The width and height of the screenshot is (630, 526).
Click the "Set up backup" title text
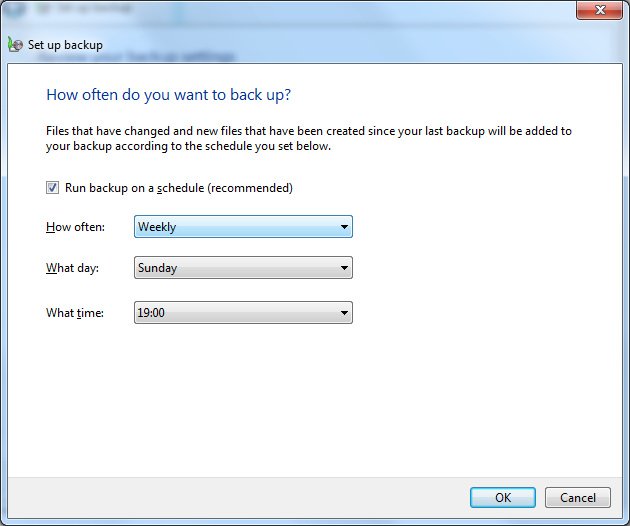pos(65,45)
